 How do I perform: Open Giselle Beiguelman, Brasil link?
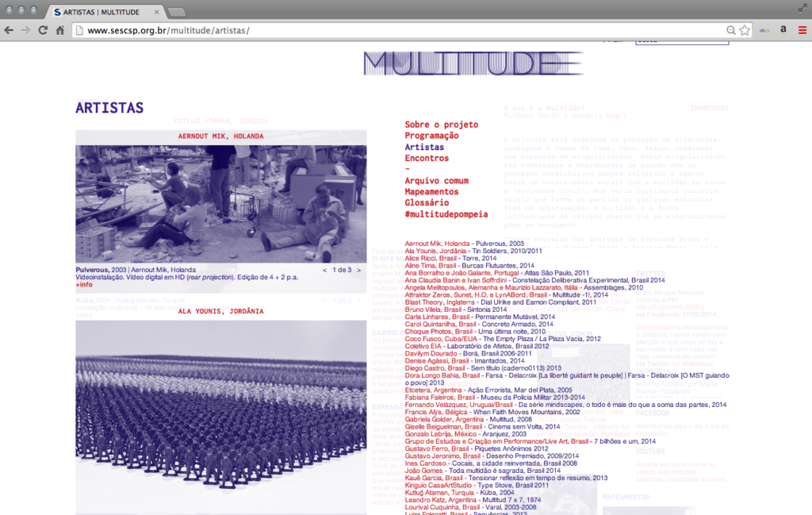click(x=443, y=427)
